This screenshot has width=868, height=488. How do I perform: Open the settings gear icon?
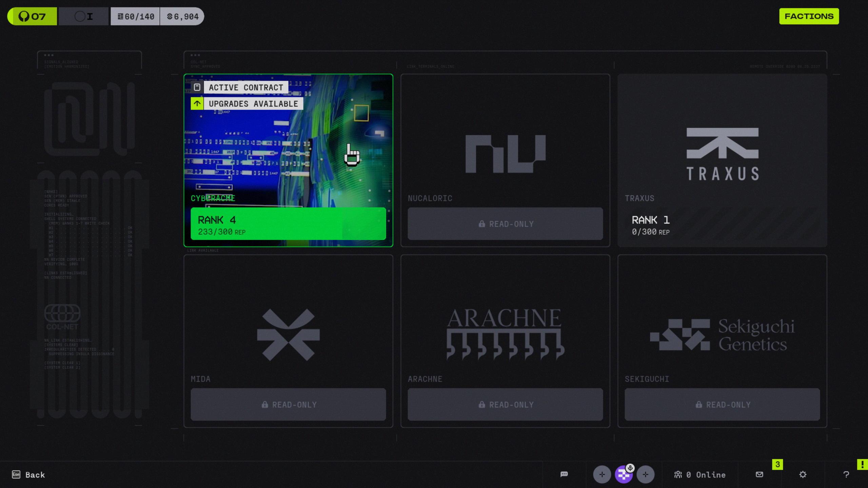(803, 474)
